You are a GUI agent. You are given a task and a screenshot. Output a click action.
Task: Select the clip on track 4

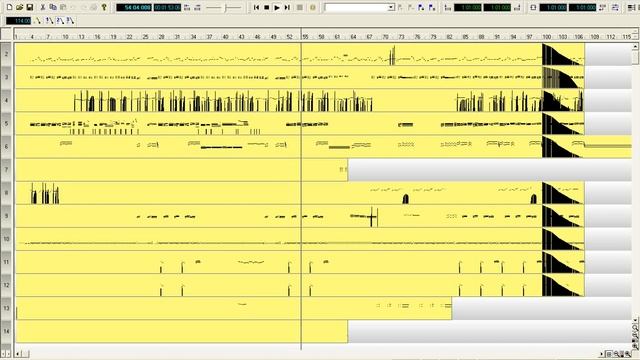point(300,100)
